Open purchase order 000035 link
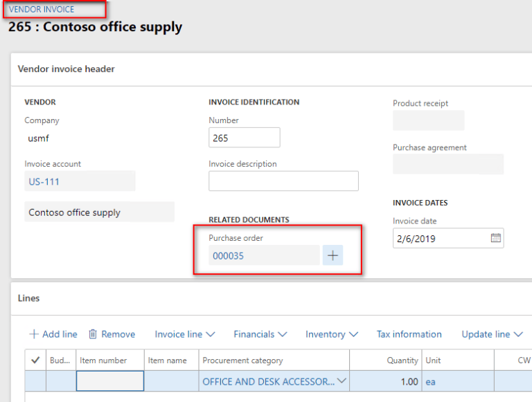 [x=229, y=256]
